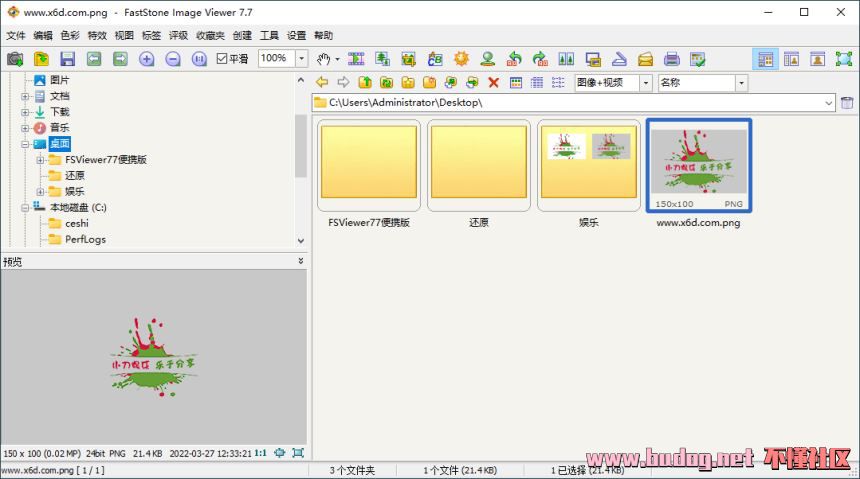The height and width of the screenshot is (479, 860).
Task: Open the 100% zoom level dropdown
Action: 301,59
